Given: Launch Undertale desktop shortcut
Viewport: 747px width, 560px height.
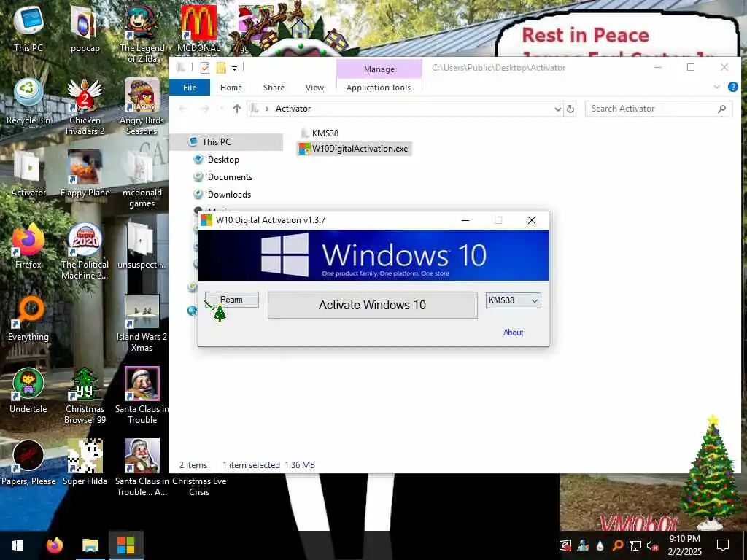Looking at the screenshot, I should point(28,391).
